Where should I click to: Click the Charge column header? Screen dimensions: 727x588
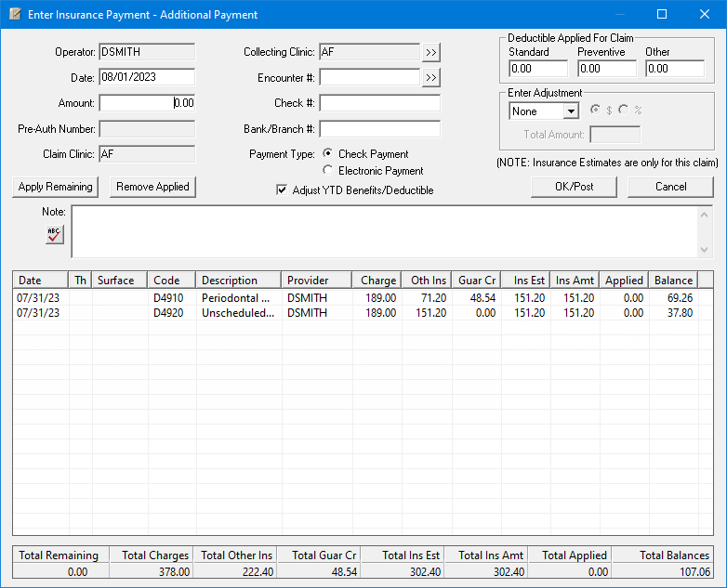click(x=377, y=281)
